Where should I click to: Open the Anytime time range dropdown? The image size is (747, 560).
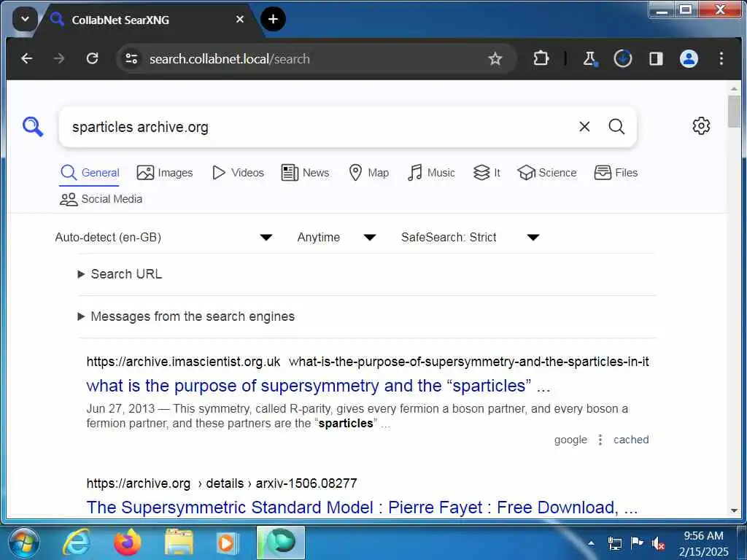click(x=336, y=237)
